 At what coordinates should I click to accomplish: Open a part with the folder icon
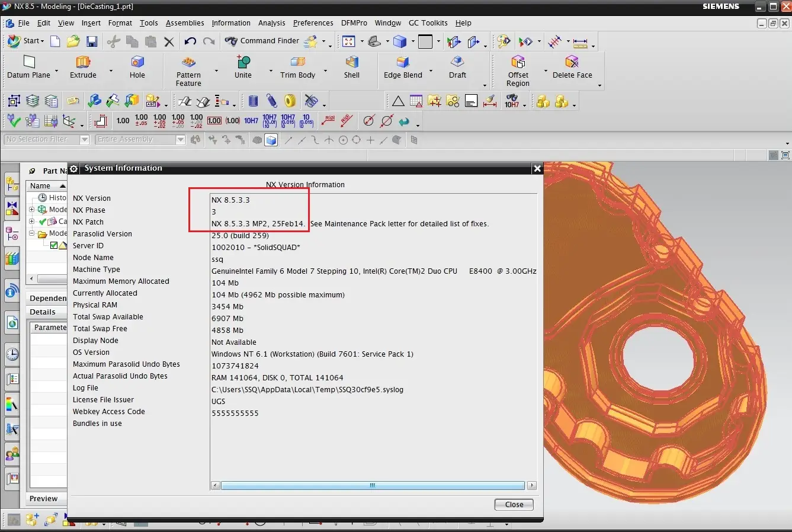click(73, 41)
